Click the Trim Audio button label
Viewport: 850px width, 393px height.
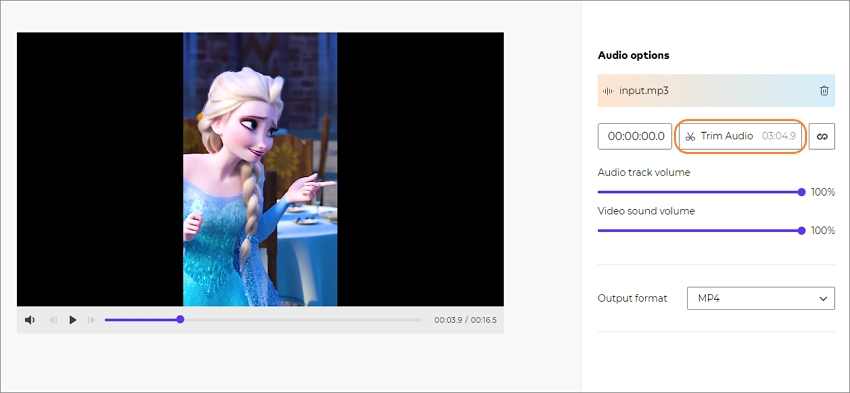(x=726, y=136)
